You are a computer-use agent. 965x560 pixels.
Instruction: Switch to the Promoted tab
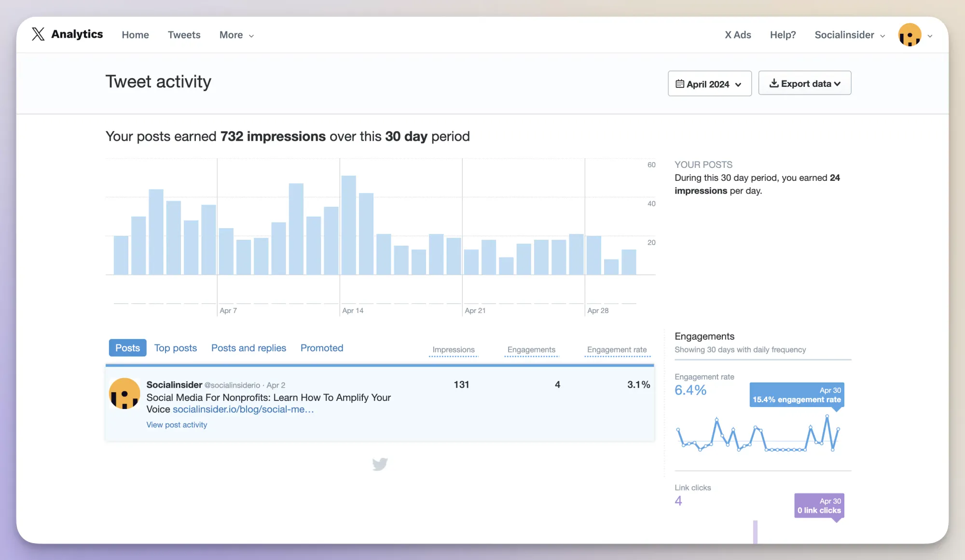[322, 348]
